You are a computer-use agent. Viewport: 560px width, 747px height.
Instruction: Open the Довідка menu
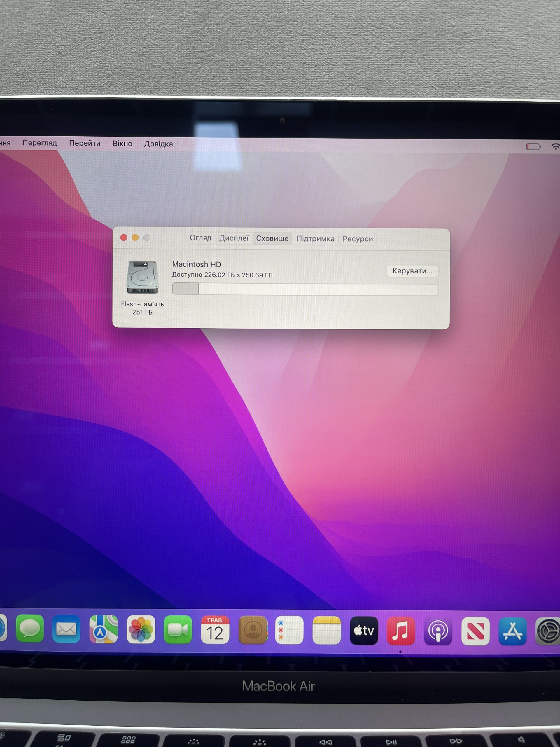[x=158, y=144]
